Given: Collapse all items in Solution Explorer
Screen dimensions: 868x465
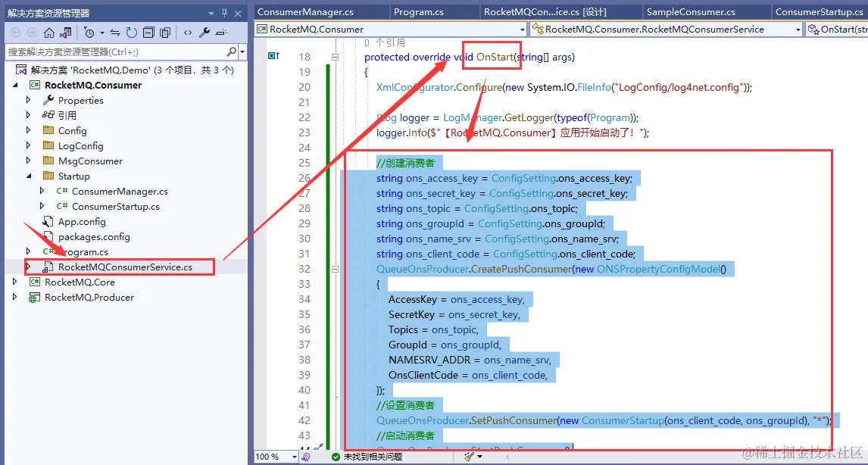Looking at the screenshot, I should [x=148, y=33].
